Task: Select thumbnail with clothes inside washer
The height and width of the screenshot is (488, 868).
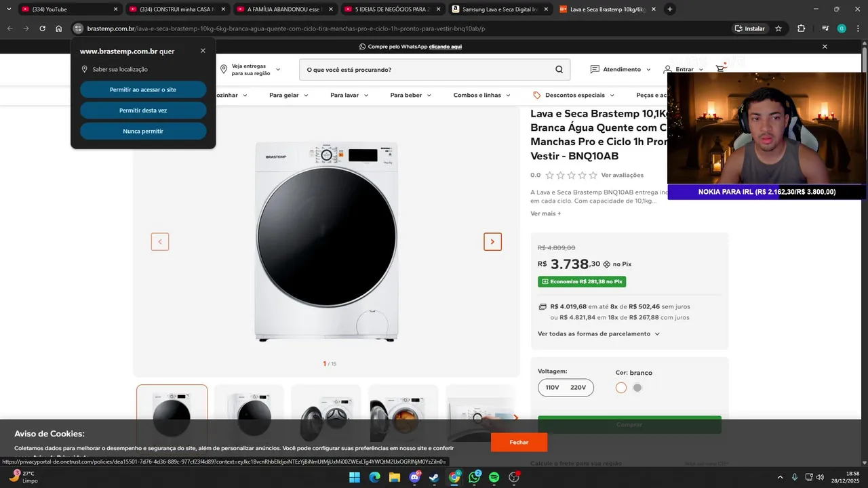Action: click(x=403, y=415)
